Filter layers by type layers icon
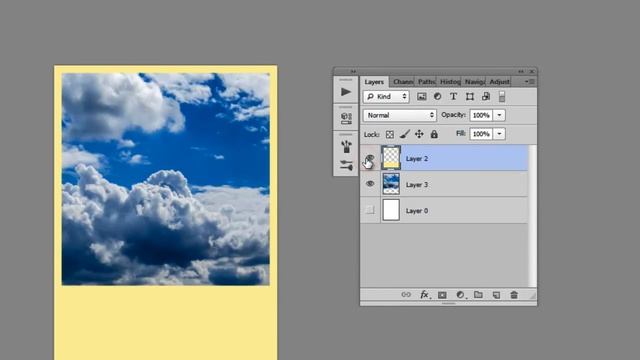The height and width of the screenshot is (360, 640). click(453, 96)
